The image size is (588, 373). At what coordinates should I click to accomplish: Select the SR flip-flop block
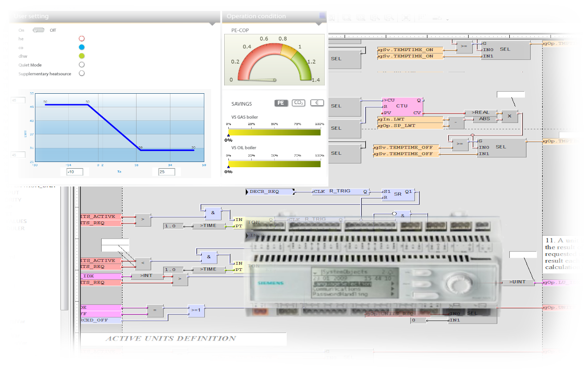click(x=398, y=194)
